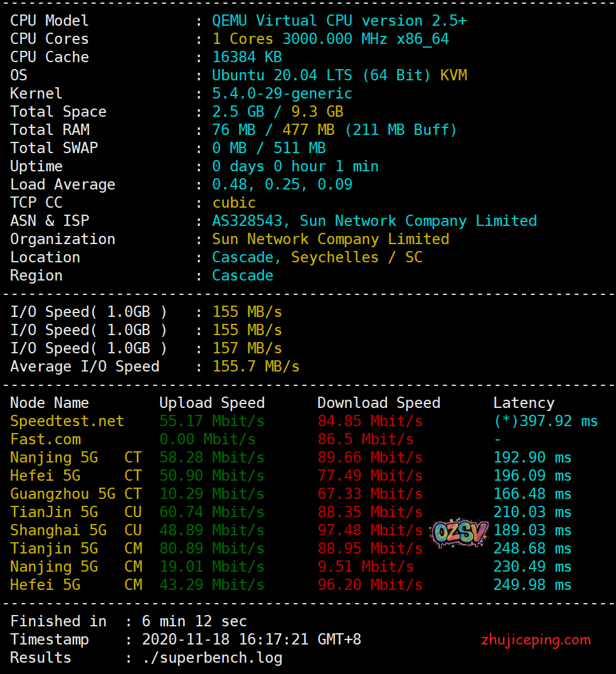
Task: Click the Latency column header
Action: coord(523,403)
